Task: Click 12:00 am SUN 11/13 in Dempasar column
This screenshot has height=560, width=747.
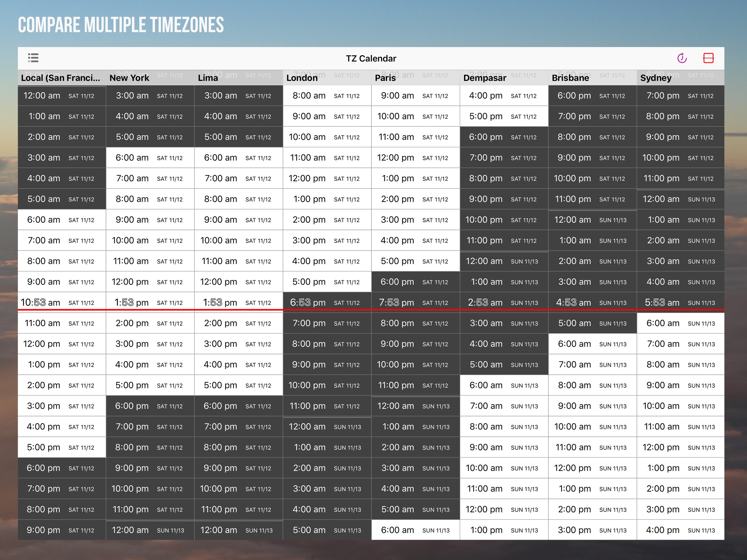Action: (x=504, y=261)
